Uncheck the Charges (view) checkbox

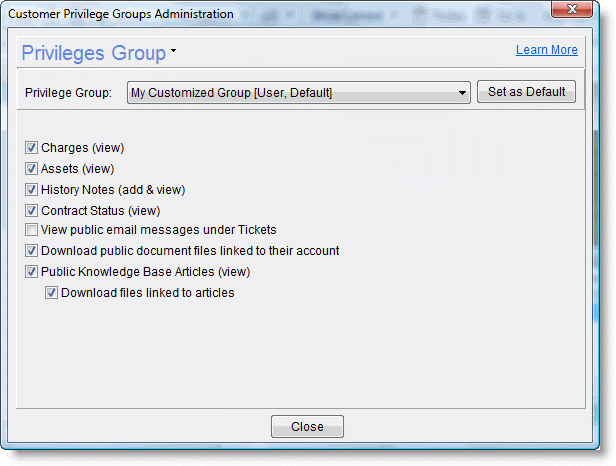31,148
